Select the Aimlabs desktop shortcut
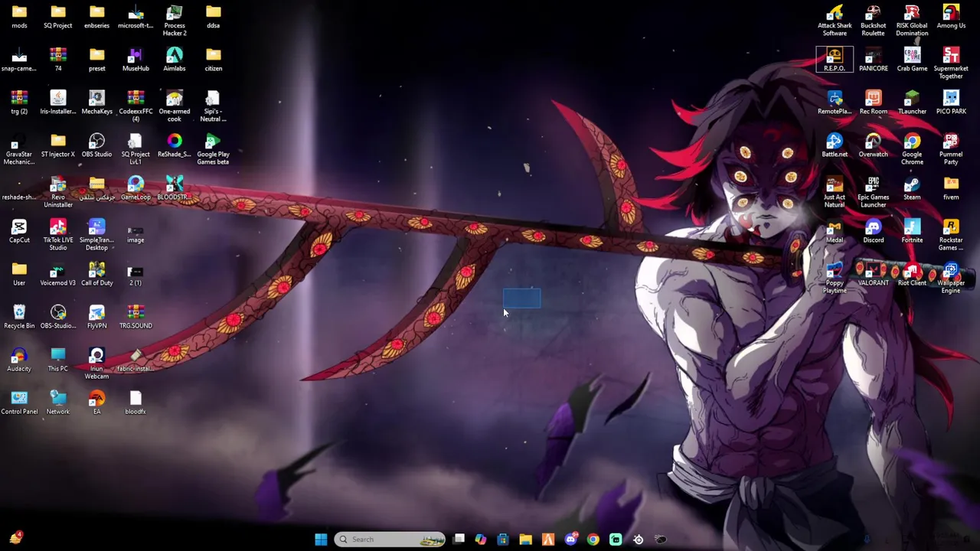Viewport: 980px width, 551px height. tap(174, 59)
